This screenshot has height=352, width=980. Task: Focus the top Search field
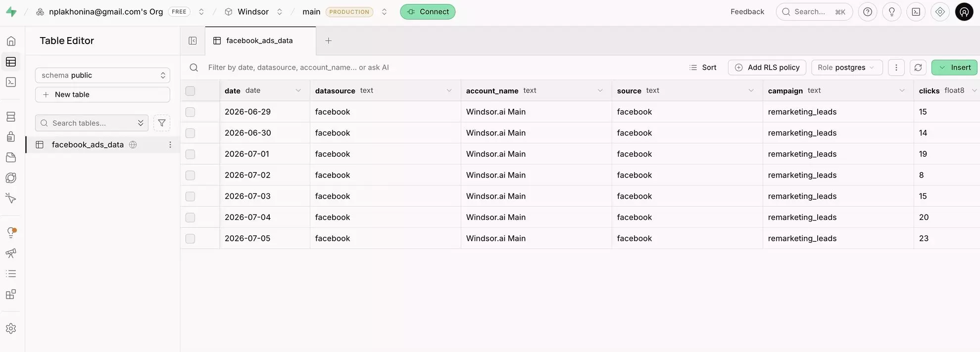coord(814,12)
